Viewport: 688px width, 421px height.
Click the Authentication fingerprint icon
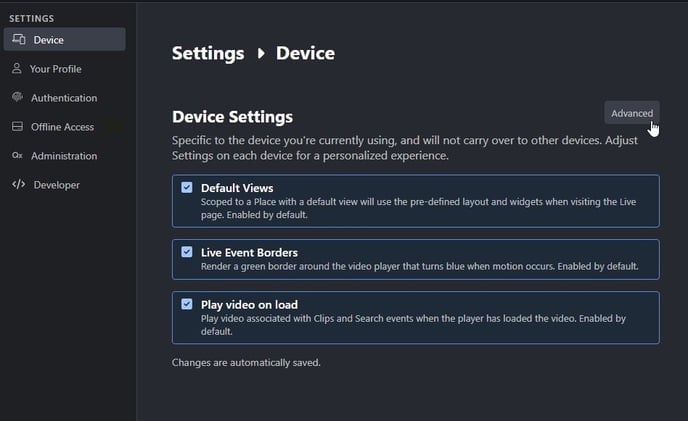point(18,97)
